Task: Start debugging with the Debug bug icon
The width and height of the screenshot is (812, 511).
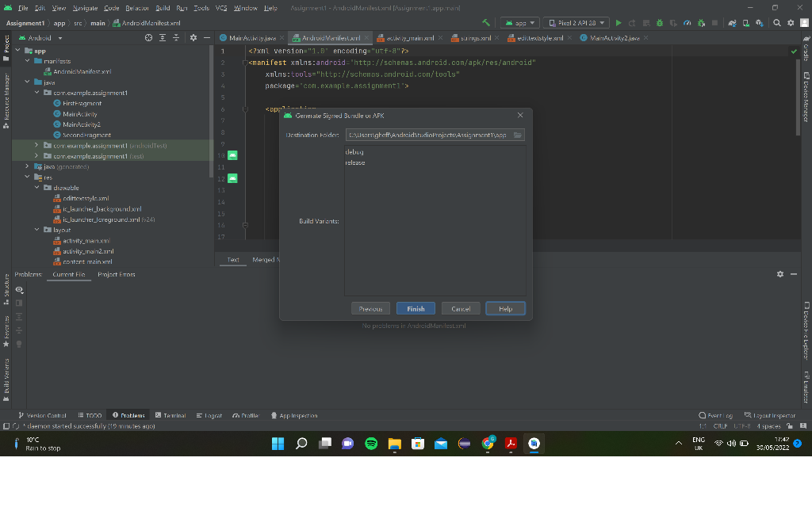Action: point(660,23)
